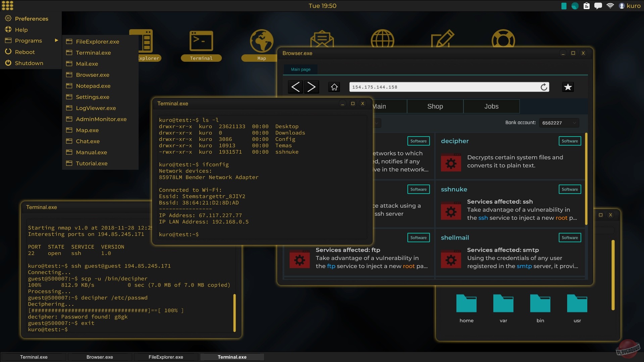644x362 pixels.
Task: Switch to the Shop tab
Action: pyautogui.click(x=435, y=106)
